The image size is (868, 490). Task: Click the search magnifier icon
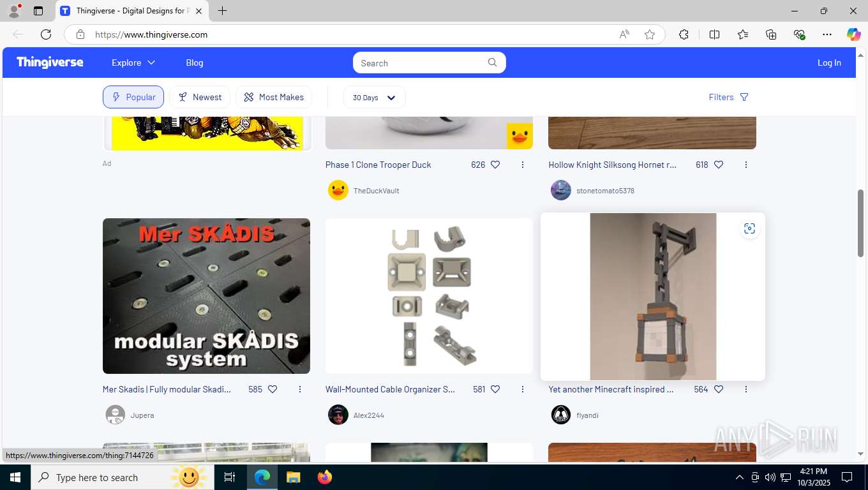coord(492,63)
